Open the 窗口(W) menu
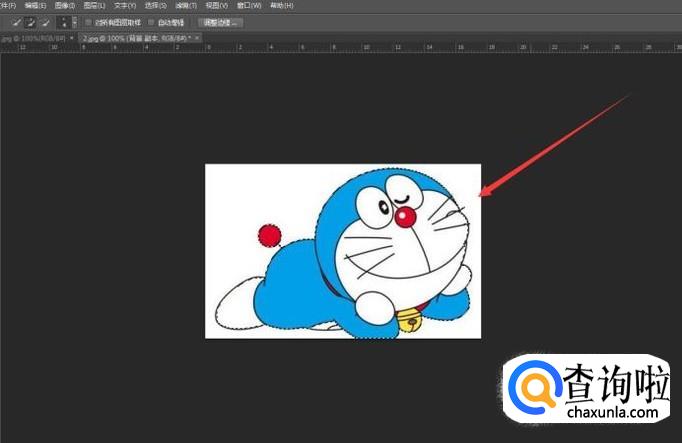 tap(249, 6)
